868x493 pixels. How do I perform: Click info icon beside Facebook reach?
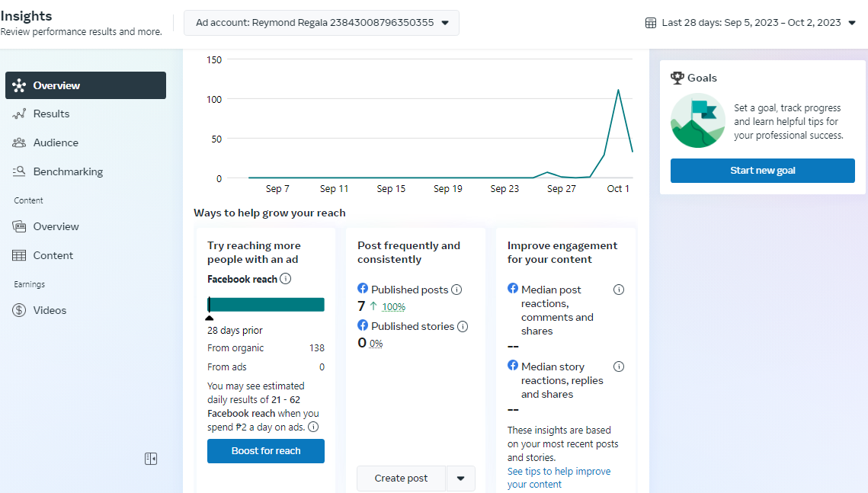(286, 279)
